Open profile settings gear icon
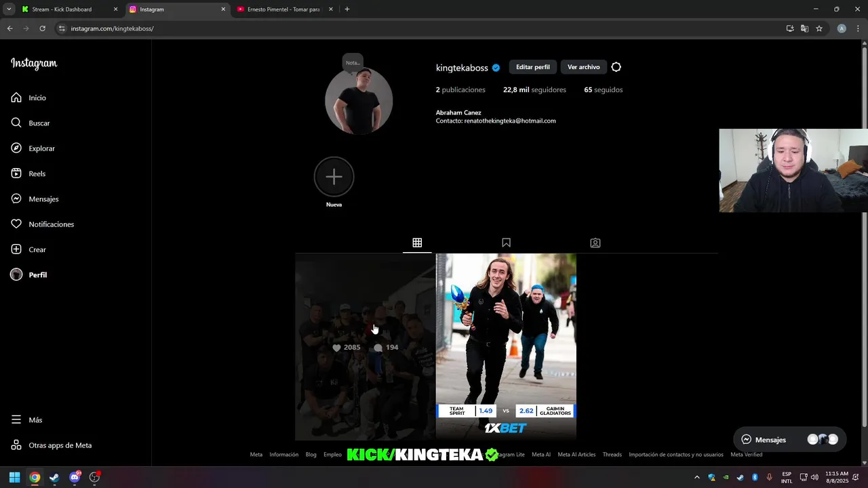Viewport: 868px width, 488px height. (x=616, y=67)
